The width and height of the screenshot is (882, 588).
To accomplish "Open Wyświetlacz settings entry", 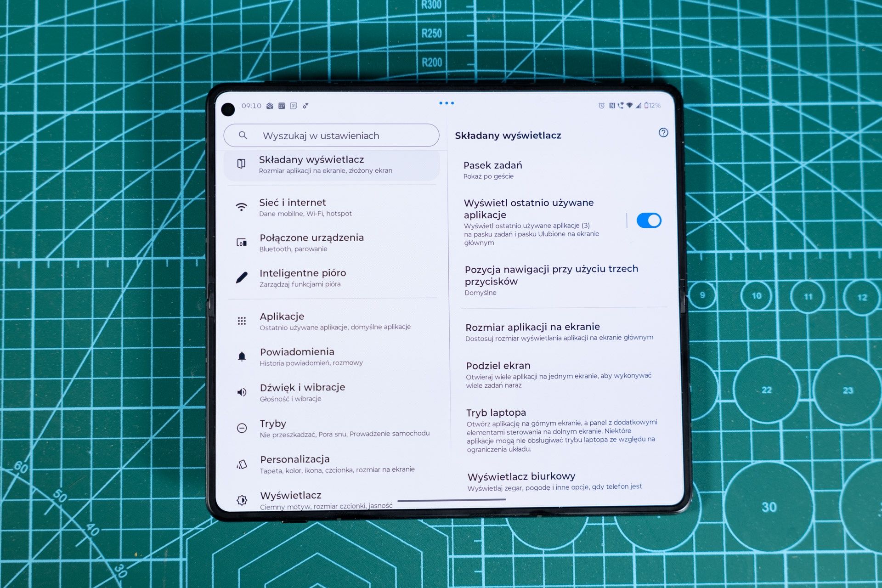I will [x=332, y=500].
